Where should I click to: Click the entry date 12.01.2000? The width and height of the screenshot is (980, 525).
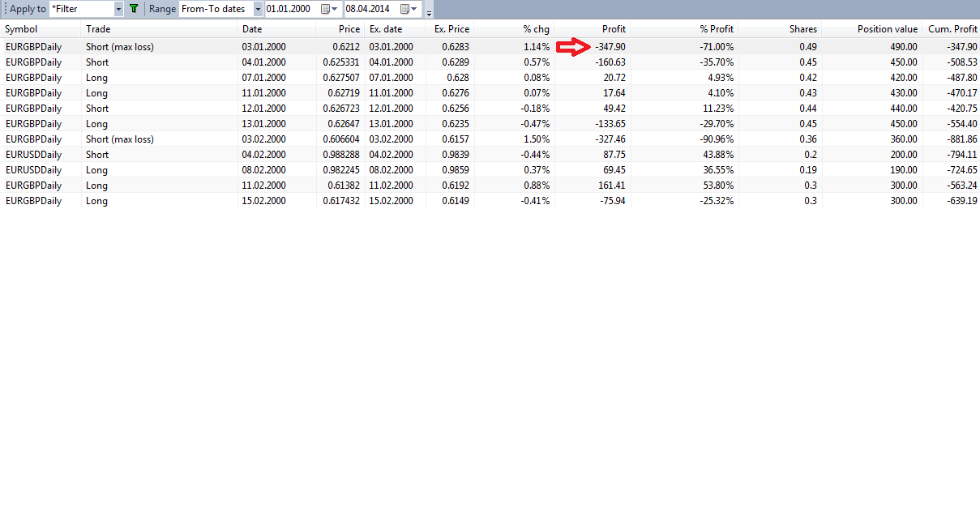(x=263, y=109)
